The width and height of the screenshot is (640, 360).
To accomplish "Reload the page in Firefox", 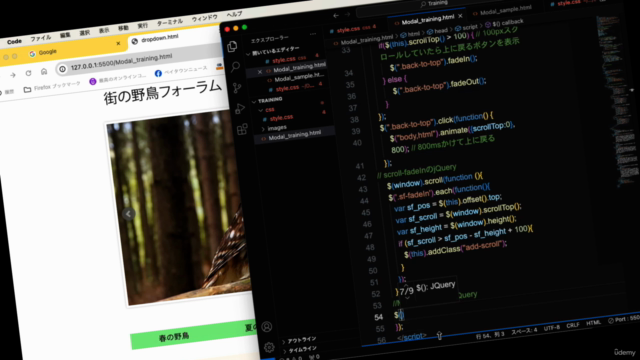I will pos(28,73).
